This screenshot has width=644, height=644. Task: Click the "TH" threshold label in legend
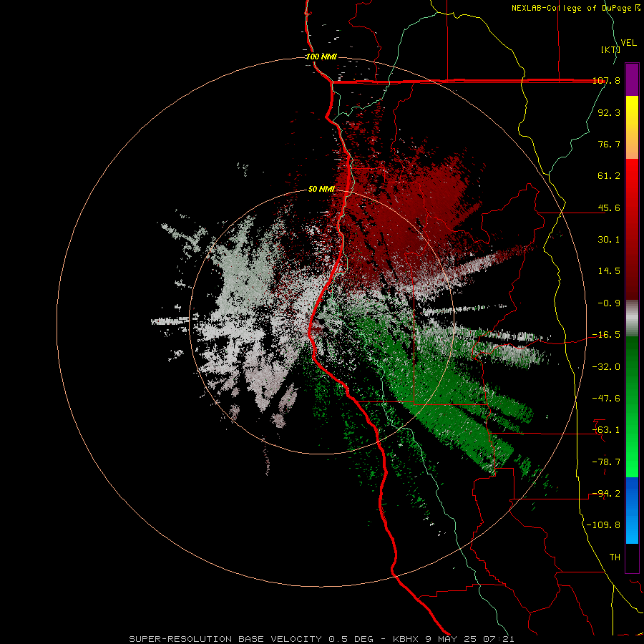[x=615, y=557]
